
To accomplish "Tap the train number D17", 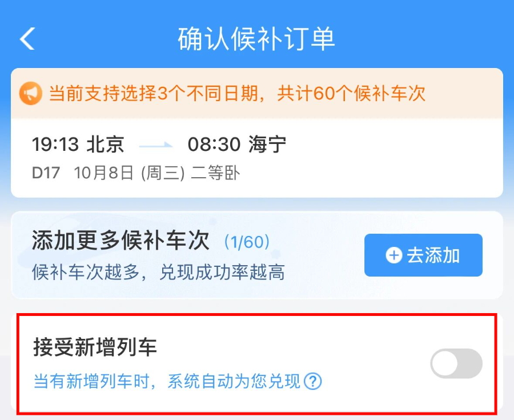I will pyautogui.click(x=46, y=173).
